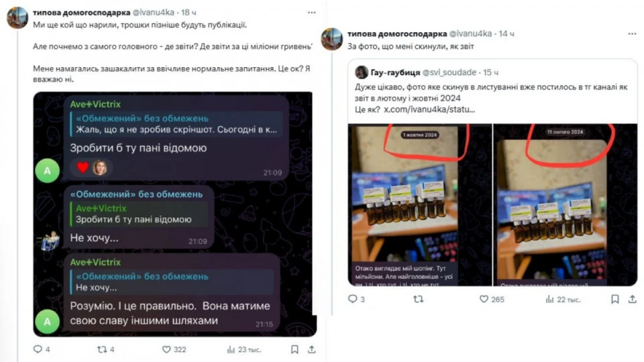
Task: Bookmark the right tweet
Action: point(615,299)
